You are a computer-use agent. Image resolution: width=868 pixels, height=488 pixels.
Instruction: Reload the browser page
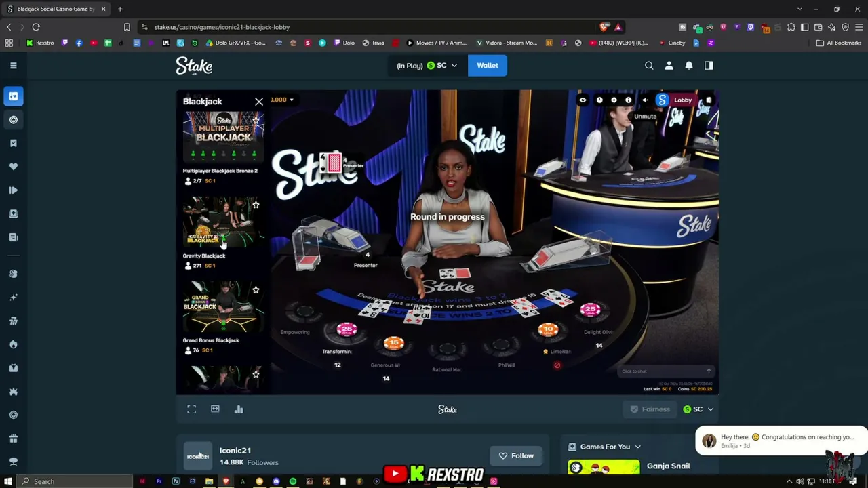[x=36, y=27]
